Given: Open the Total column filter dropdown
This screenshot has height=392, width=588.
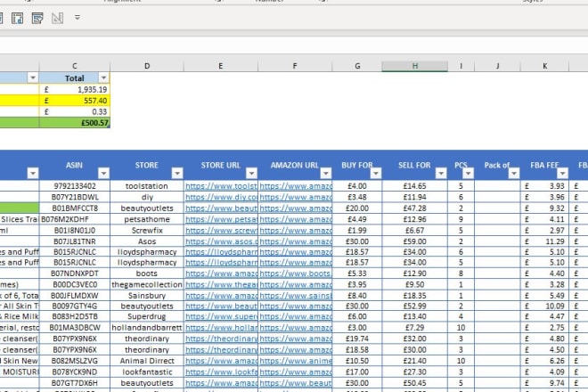Looking at the screenshot, I should tap(103, 78).
